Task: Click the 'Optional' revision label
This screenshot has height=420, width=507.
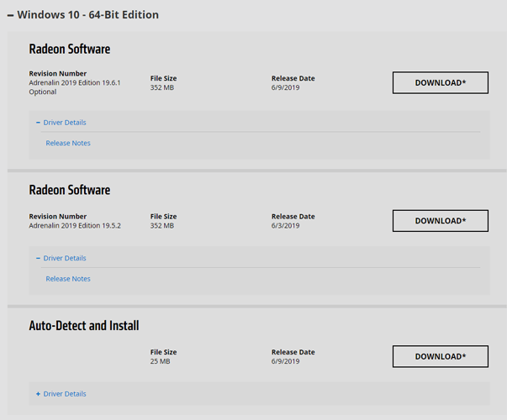Action: pos(43,92)
